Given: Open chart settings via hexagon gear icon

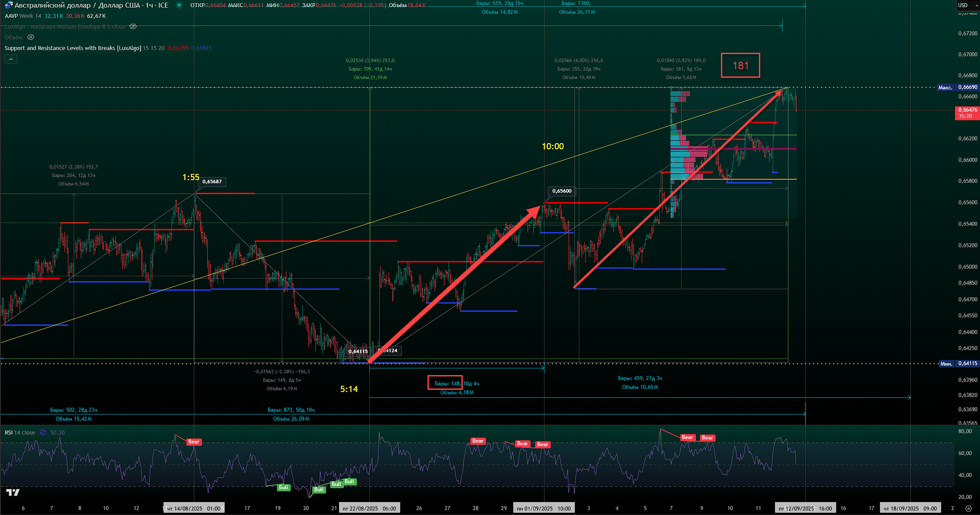Looking at the screenshot, I should click(968, 508).
